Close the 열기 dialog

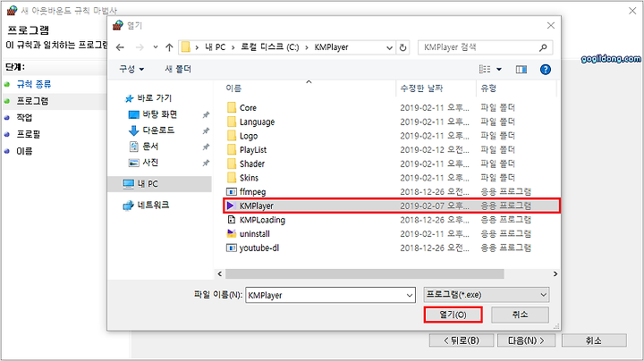point(551,25)
